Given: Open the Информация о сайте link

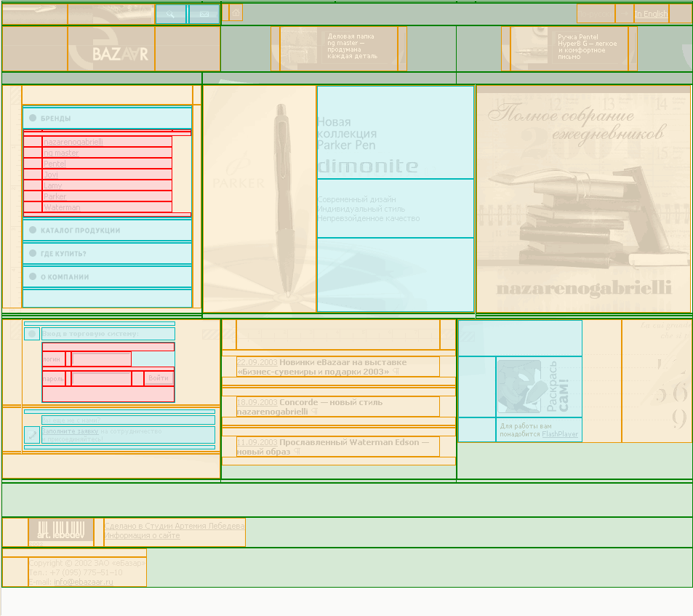Looking at the screenshot, I should coord(143,535).
